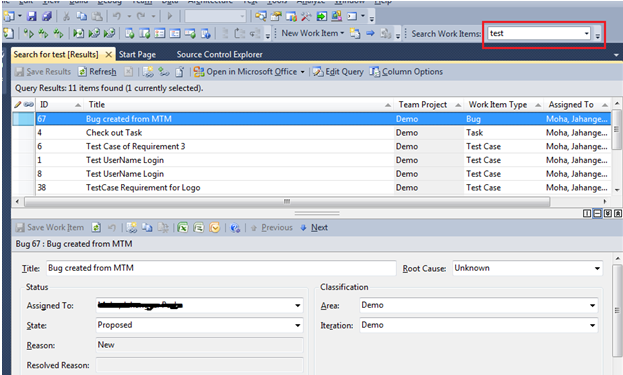The image size is (623, 375).
Task: Click the Cut scissors icon
Action: click(66, 16)
